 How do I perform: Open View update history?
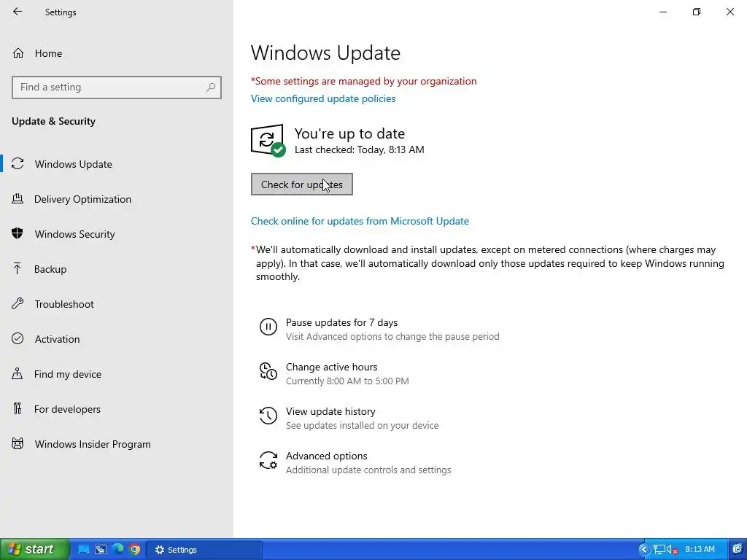(330, 411)
